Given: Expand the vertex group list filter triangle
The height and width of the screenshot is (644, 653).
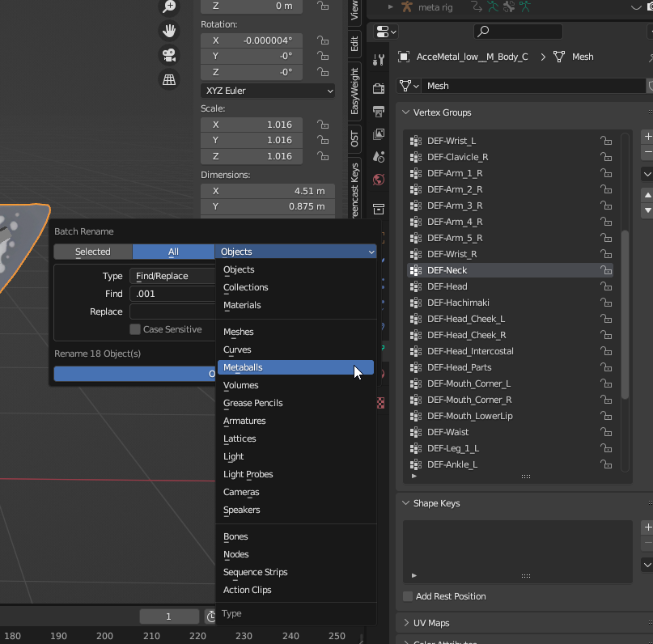Looking at the screenshot, I should (414, 476).
